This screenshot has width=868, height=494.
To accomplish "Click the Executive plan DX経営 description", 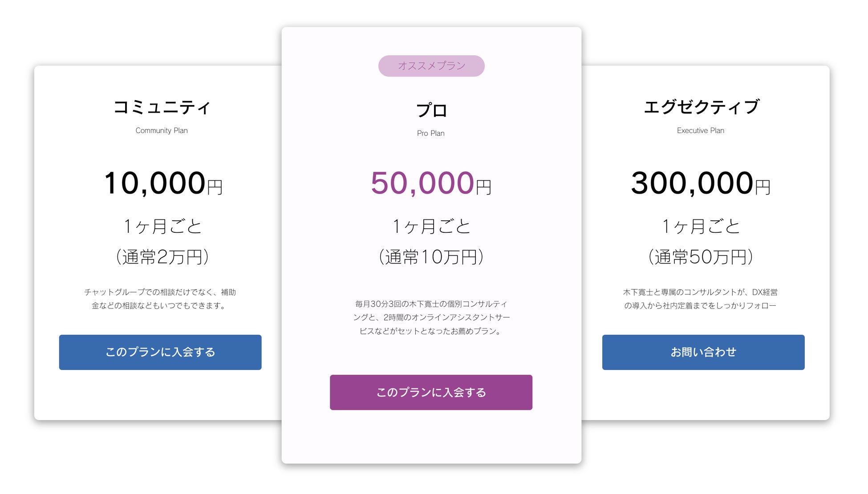I will click(x=700, y=299).
